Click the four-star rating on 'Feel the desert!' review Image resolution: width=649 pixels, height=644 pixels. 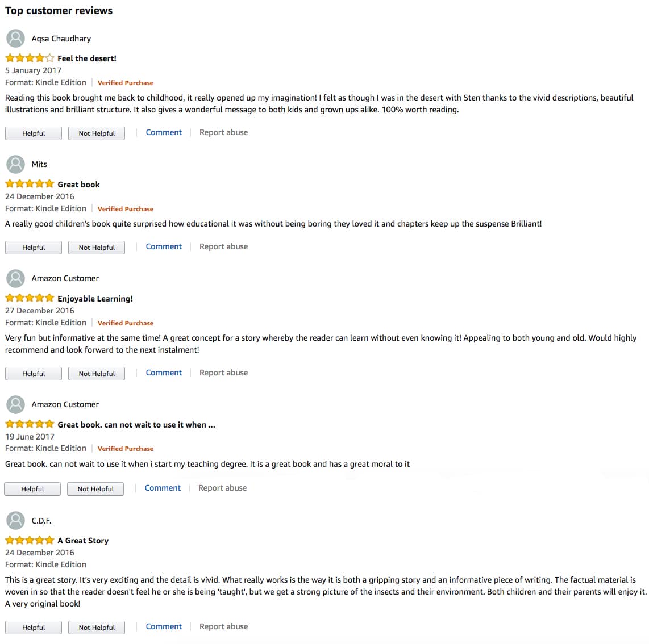click(30, 58)
